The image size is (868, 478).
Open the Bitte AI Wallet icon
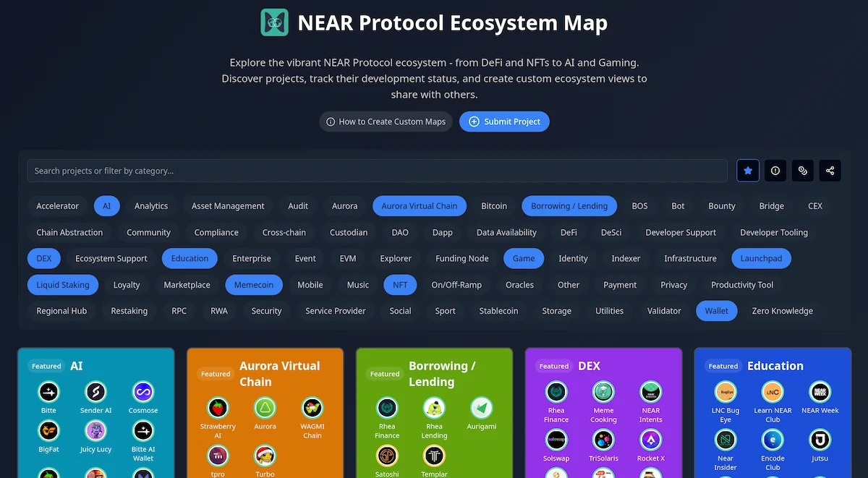click(143, 432)
